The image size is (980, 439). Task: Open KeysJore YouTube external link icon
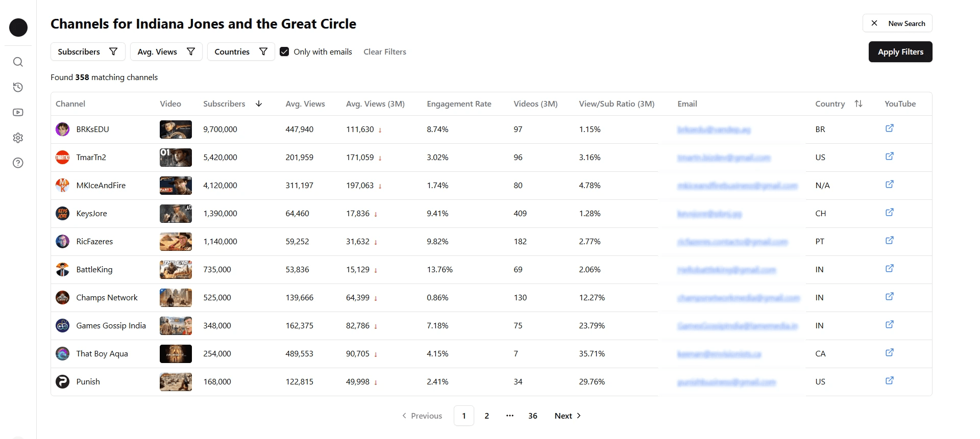tap(889, 213)
